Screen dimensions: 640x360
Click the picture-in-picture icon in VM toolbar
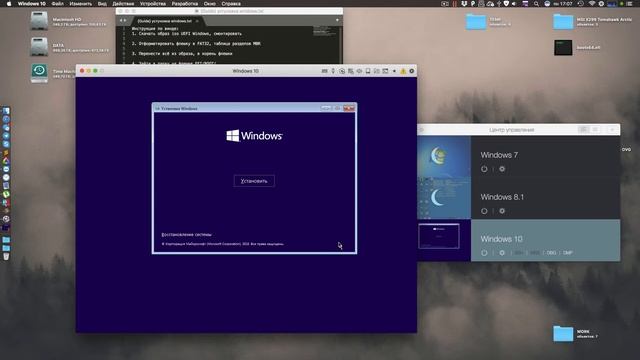pyautogui.click(x=385, y=71)
